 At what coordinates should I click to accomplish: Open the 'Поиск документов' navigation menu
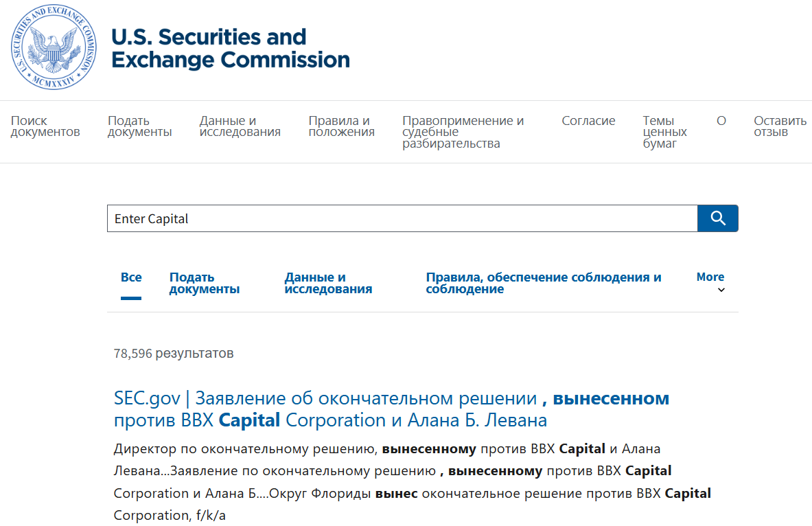(46, 126)
